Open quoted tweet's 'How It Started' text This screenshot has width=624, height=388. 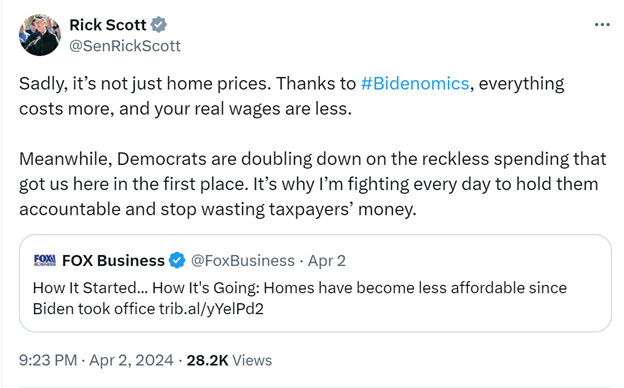(x=90, y=288)
